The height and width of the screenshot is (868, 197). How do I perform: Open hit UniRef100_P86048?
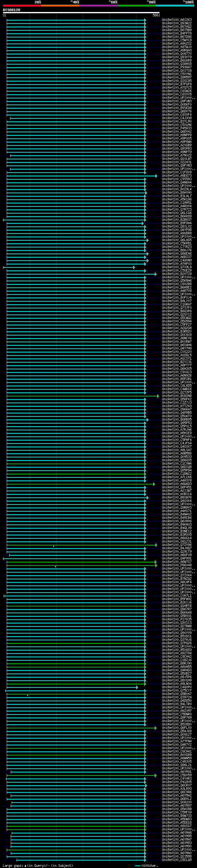(x=177, y=565)
